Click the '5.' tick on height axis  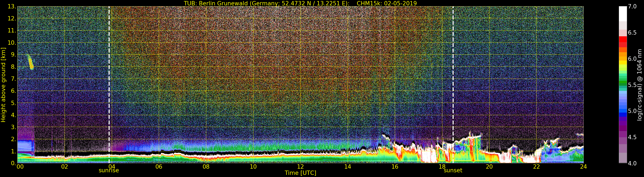pos(14,103)
